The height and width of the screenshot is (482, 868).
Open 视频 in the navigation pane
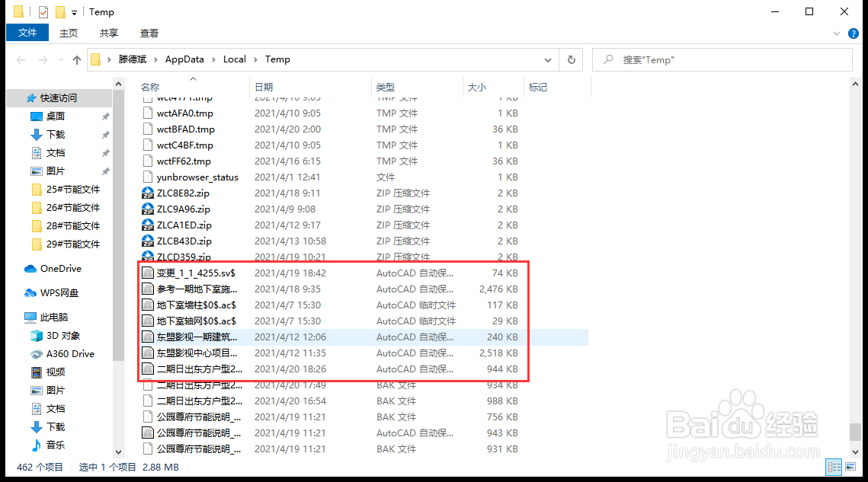click(x=56, y=372)
